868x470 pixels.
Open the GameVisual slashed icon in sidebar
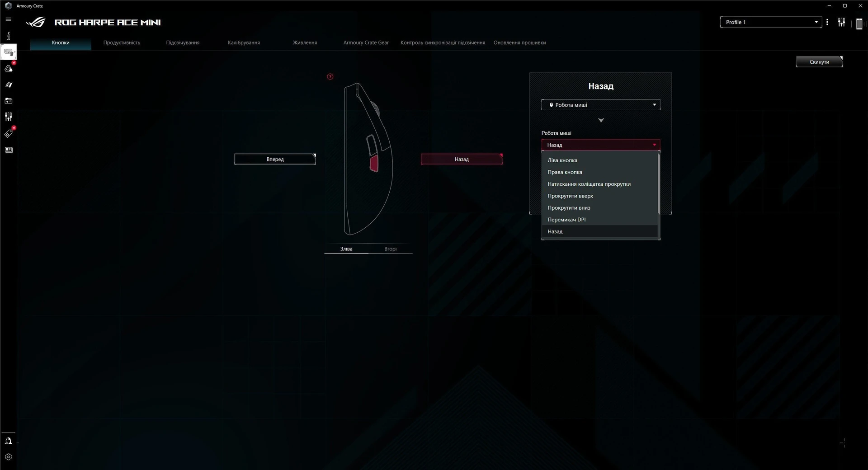coord(9,85)
